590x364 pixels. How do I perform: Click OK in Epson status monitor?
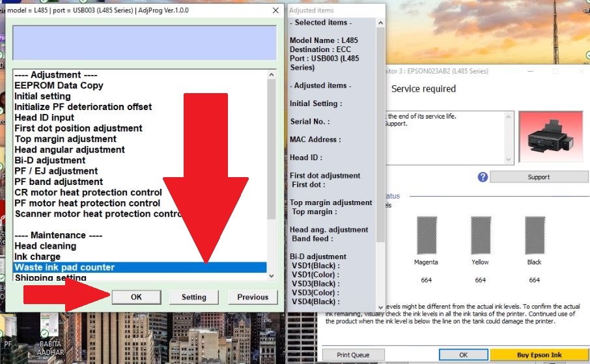coord(463,355)
